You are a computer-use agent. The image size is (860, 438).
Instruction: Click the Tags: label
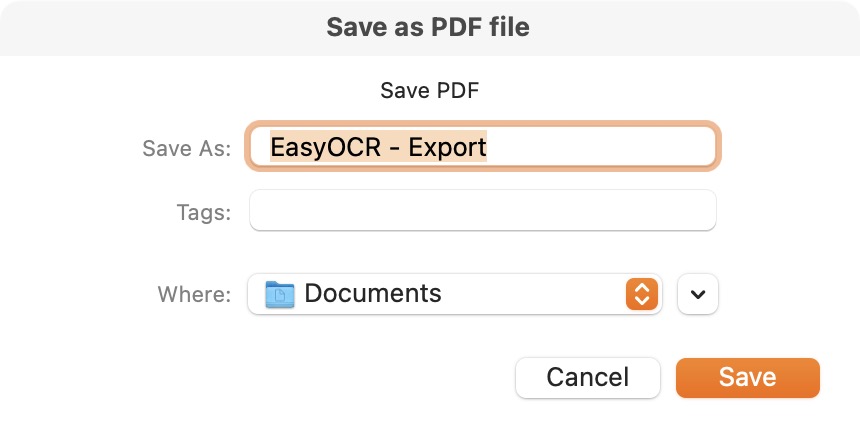pos(204,212)
